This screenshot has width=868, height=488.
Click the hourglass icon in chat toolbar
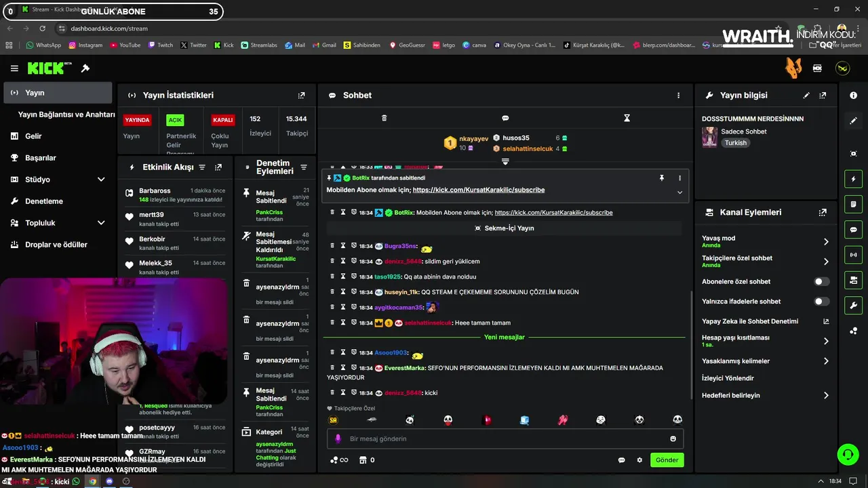tap(627, 118)
